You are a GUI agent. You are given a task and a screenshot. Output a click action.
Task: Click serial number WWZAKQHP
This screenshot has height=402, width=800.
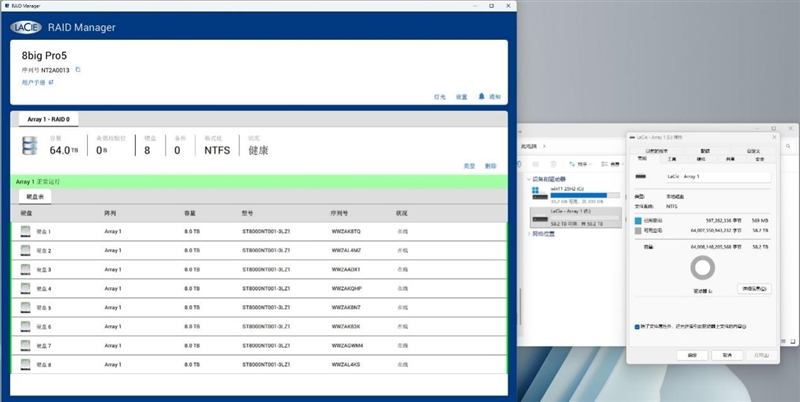pos(346,289)
